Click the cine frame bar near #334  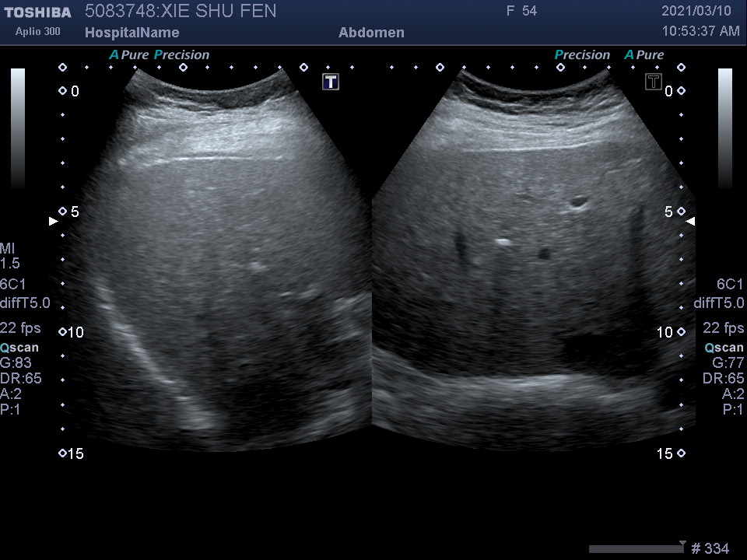636,549
